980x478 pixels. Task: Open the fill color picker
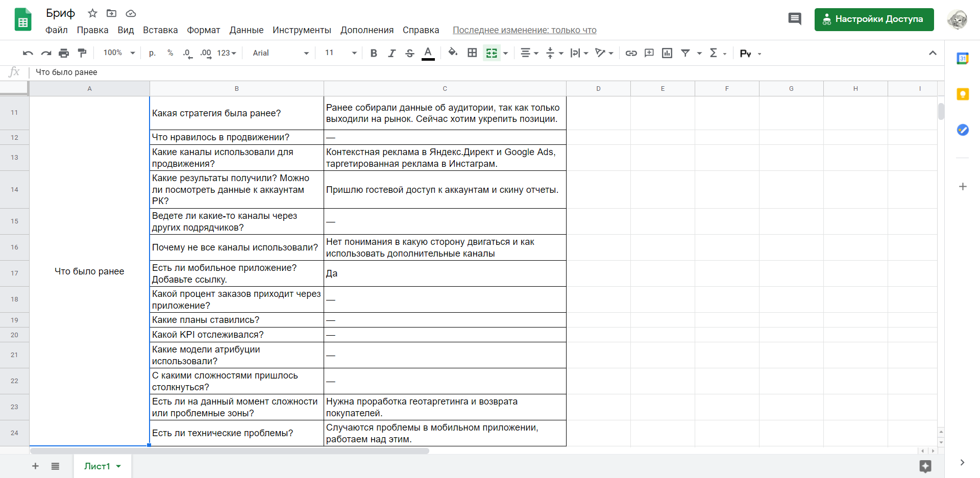453,53
